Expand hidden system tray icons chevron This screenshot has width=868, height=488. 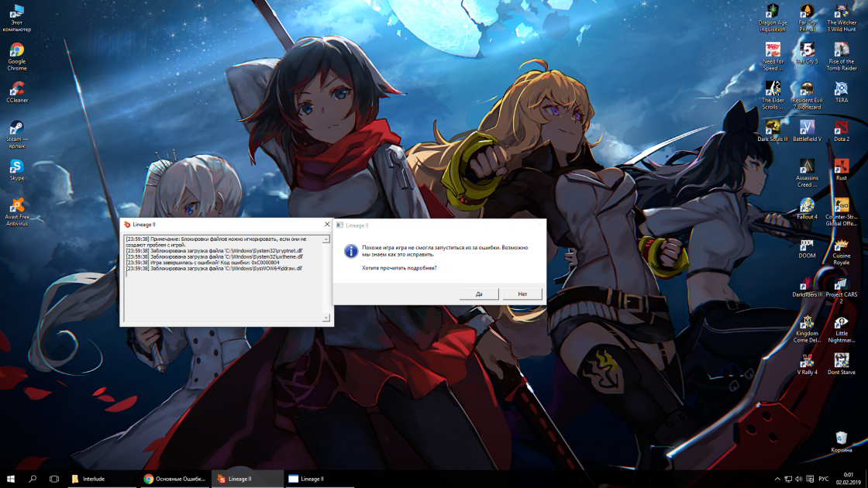(777, 479)
